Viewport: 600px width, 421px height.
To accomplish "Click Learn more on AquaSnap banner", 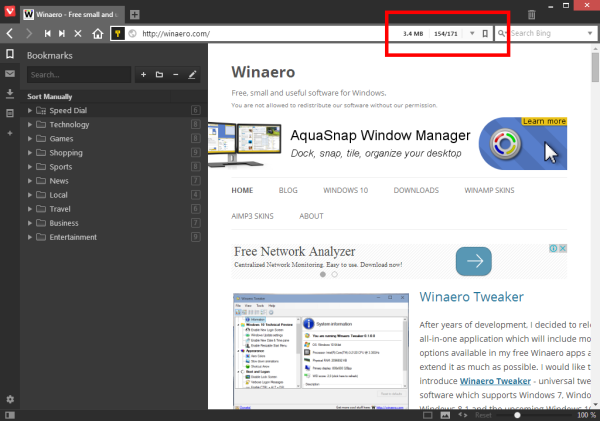I will 544,121.
